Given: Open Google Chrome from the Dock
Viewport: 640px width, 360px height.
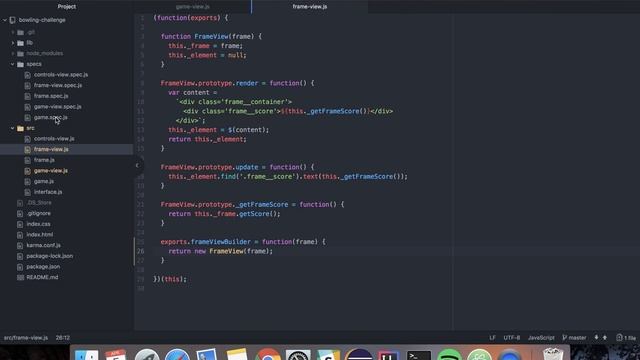Looking at the screenshot, I should coord(268,354).
